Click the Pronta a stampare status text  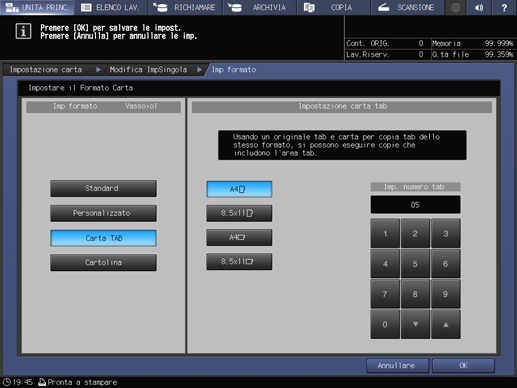[82, 382]
